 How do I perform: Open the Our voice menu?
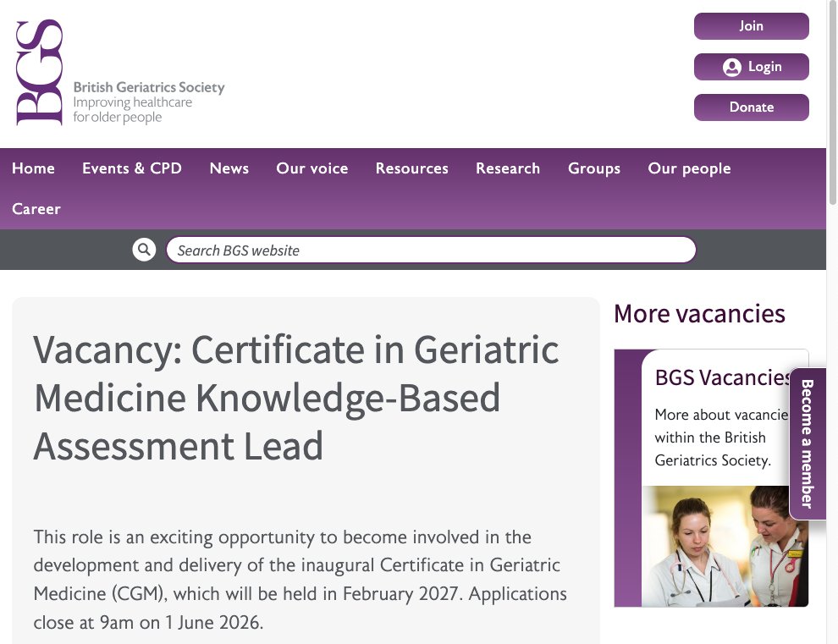tap(312, 168)
